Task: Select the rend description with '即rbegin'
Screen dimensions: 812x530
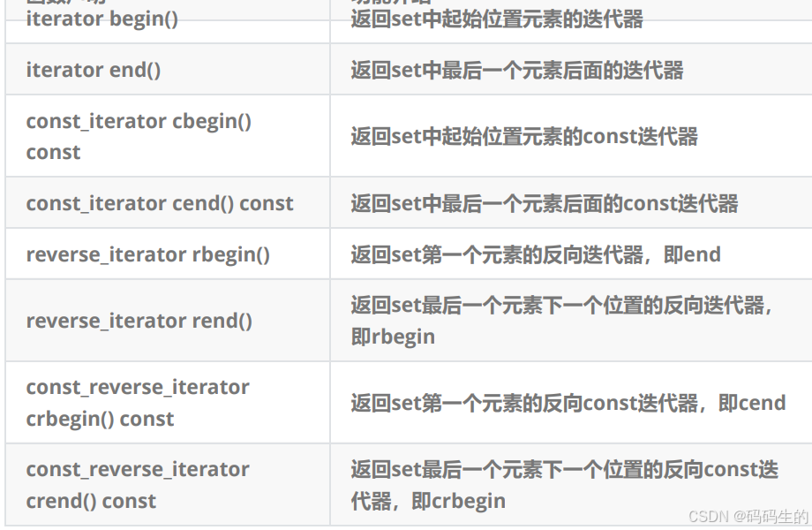Action: click(x=561, y=321)
